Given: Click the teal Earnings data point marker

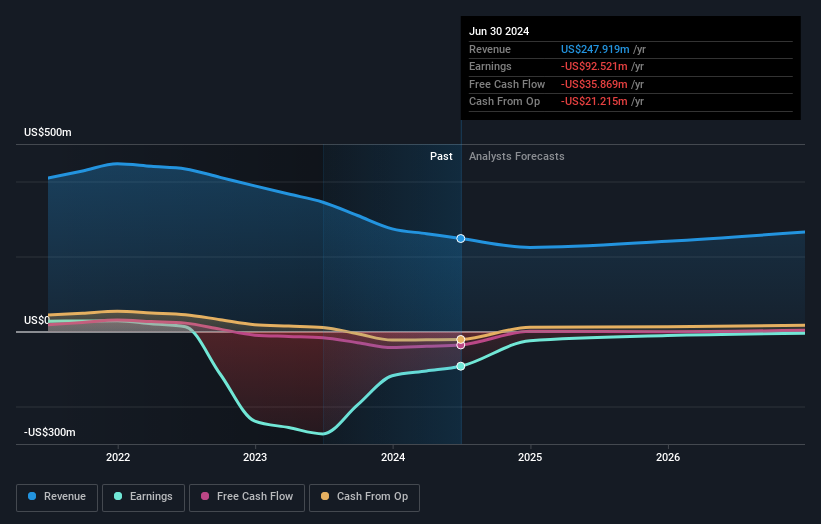Looking at the screenshot, I should click(461, 366).
